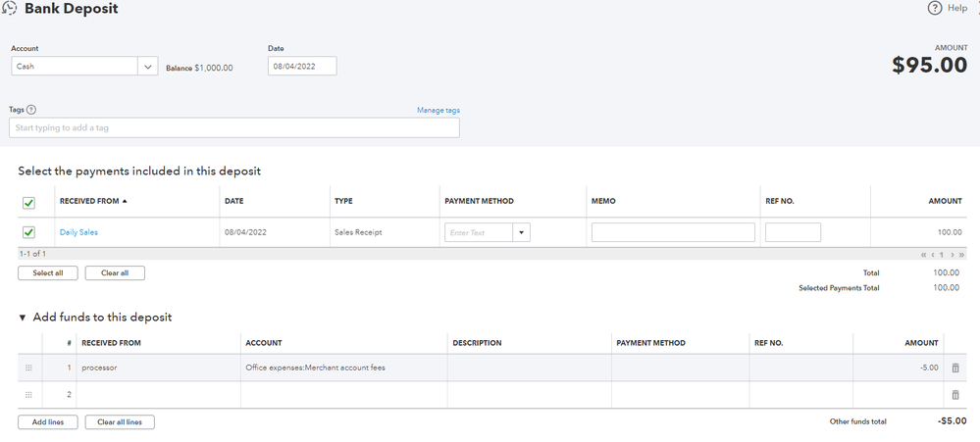
Task: Grab the drag handle of line 2
Action: tap(28, 395)
